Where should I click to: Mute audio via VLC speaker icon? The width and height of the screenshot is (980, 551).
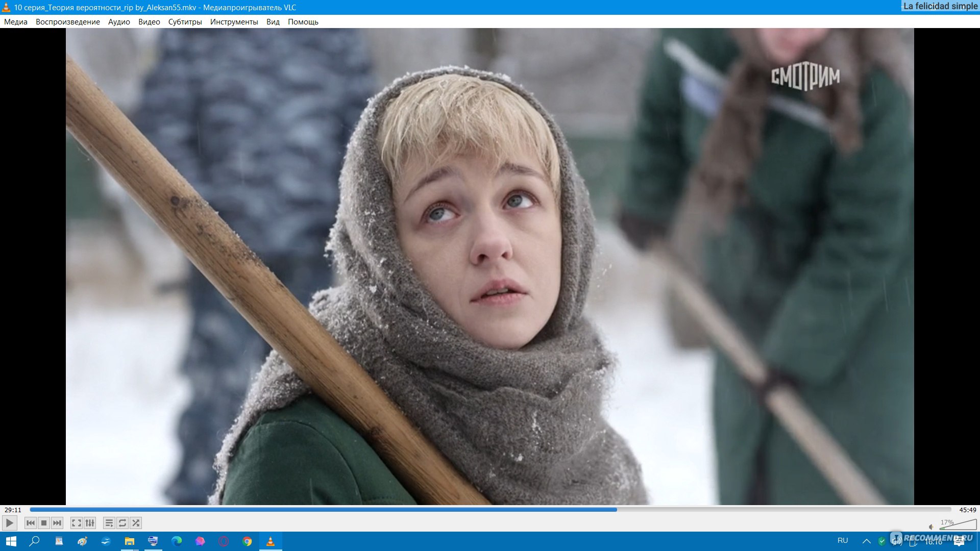tap(931, 527)
